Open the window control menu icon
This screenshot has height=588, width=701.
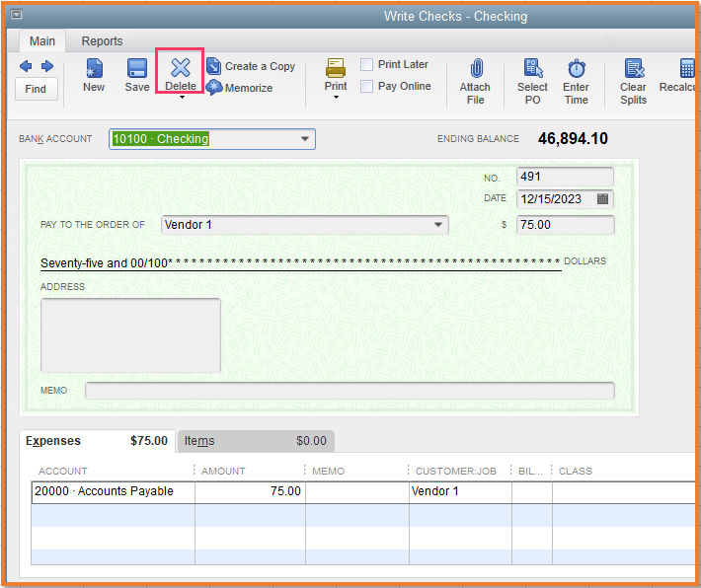[x=17, y=15]
